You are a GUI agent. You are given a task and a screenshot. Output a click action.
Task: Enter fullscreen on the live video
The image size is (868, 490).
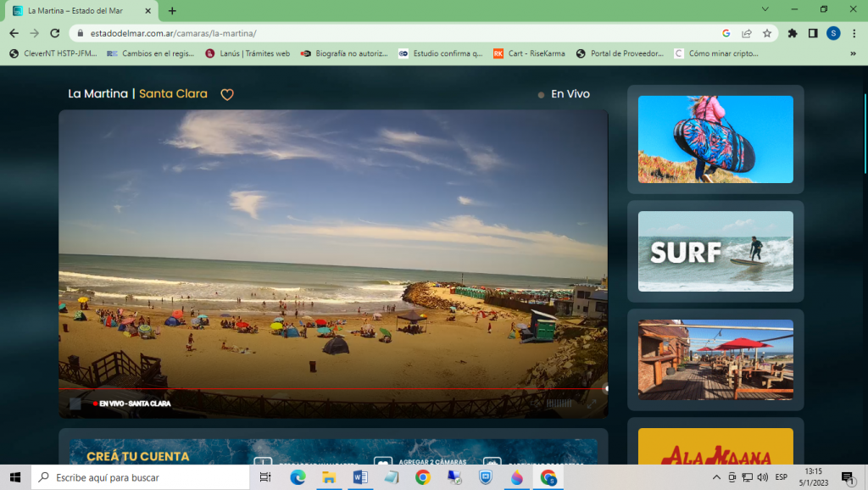(592, 404)
